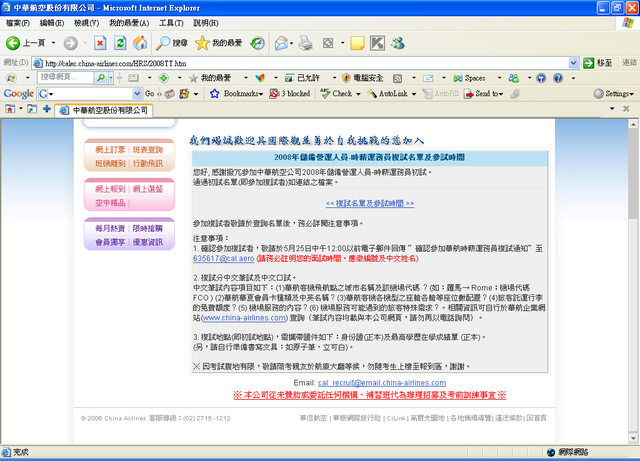Screen dimensions: 640x461
Task: Click the cal_recruit@email.china-airlines.com link
Action: point(382,383)
